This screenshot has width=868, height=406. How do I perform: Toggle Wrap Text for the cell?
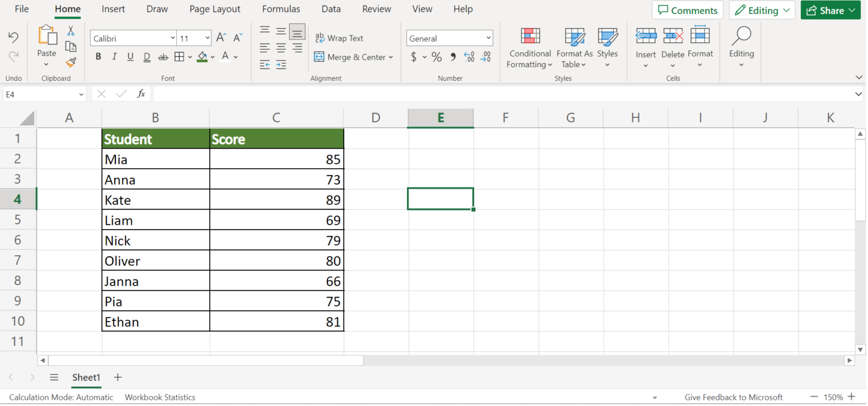[x=339, y=38]
